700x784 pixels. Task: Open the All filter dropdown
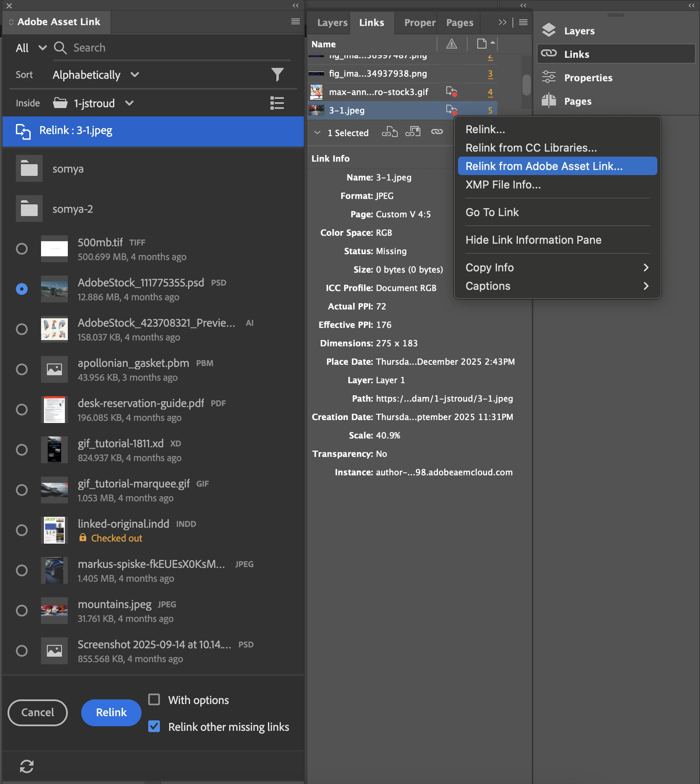30,48
